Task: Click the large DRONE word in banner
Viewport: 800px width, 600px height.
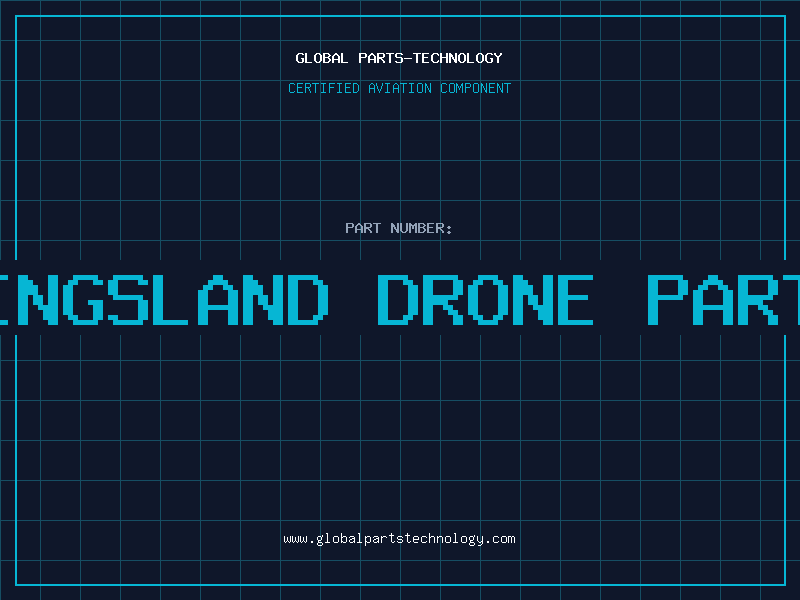Action: 485,299
